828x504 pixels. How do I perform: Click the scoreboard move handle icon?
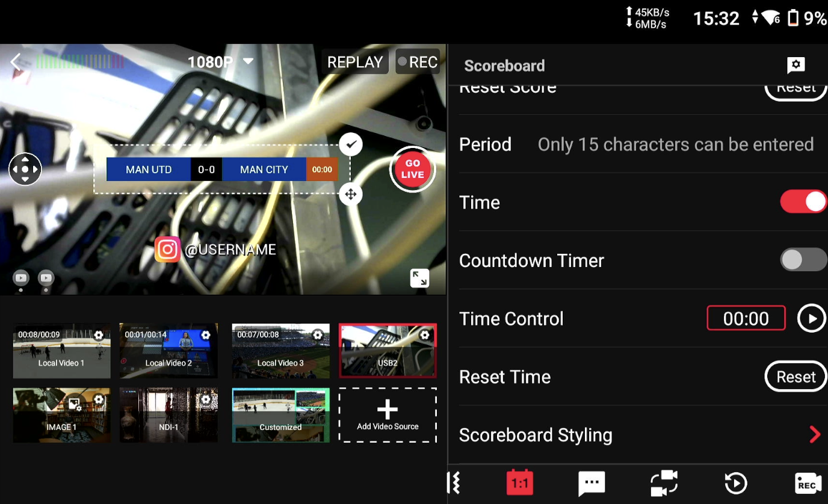(351, 194)
